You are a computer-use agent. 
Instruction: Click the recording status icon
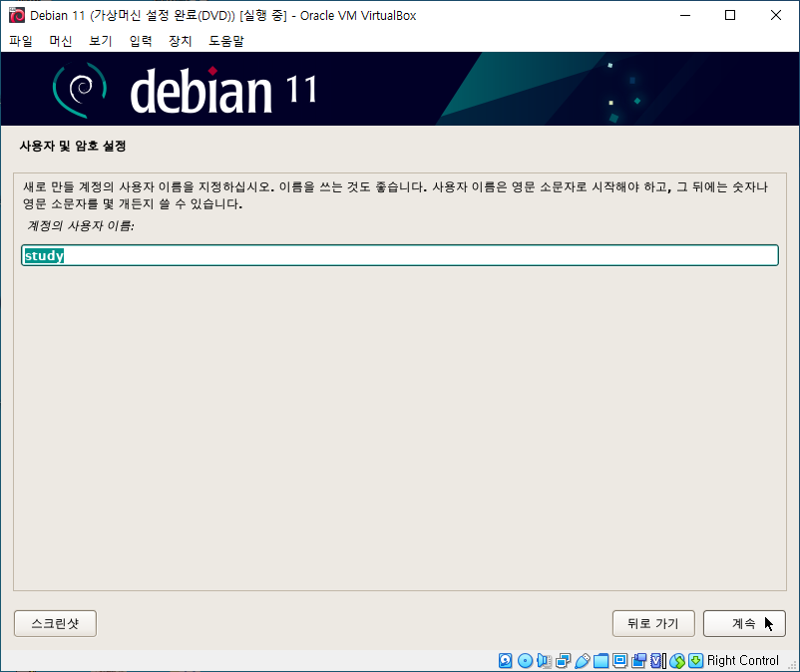638,660
